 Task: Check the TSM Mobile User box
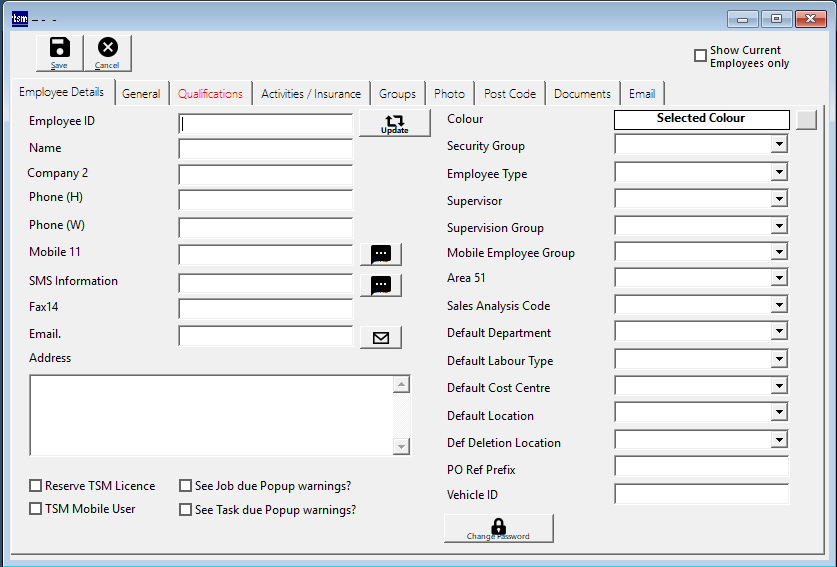(x=36, y=509)
